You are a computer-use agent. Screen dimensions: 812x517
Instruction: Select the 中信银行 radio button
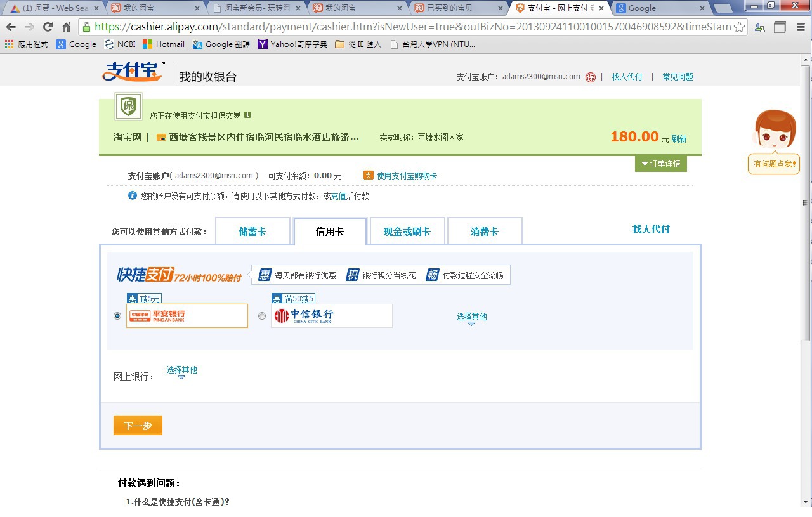[262, 316]
